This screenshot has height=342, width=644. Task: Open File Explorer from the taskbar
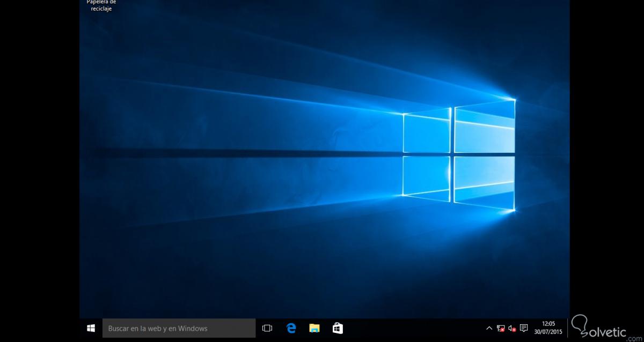[314, 328]
